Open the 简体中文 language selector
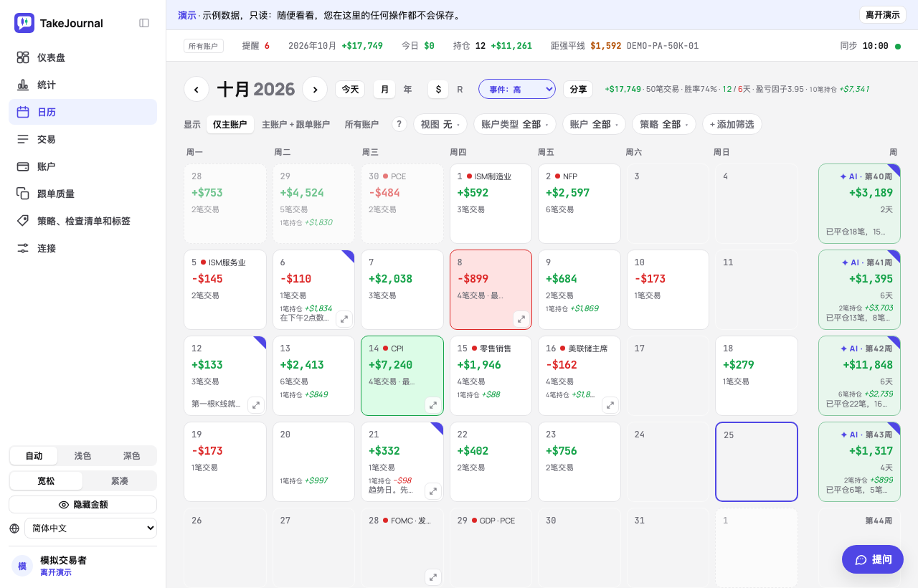This screenshot has height=588, width=918. pyautogui.click(x=90, y=528)
